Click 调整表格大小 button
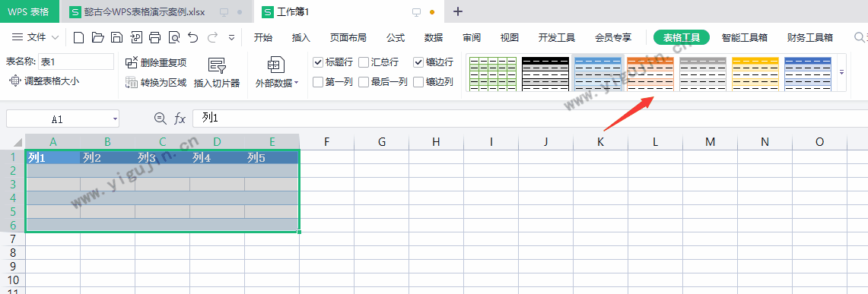868x294 pixels. pos(44,81)
